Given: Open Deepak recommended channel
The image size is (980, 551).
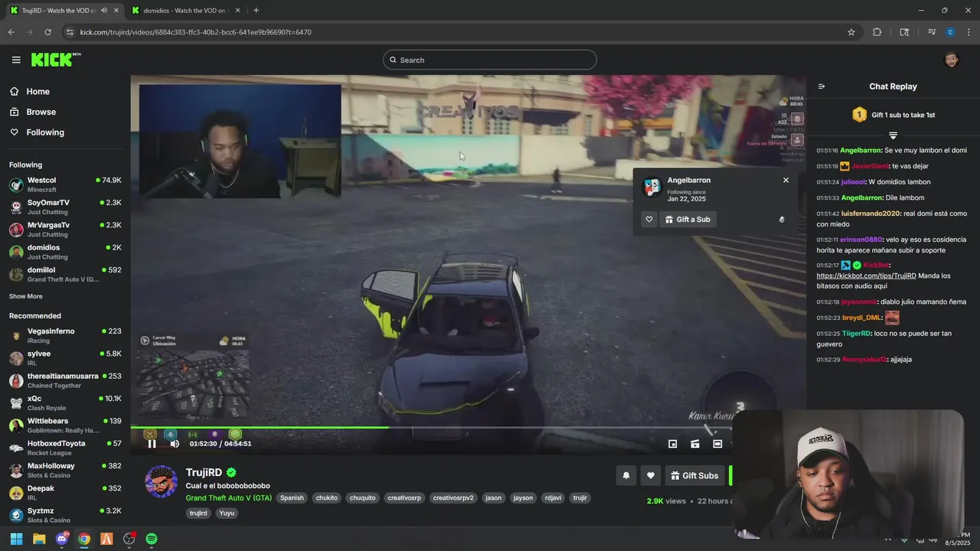Looking at the screenshot, I should coord(65,492).
